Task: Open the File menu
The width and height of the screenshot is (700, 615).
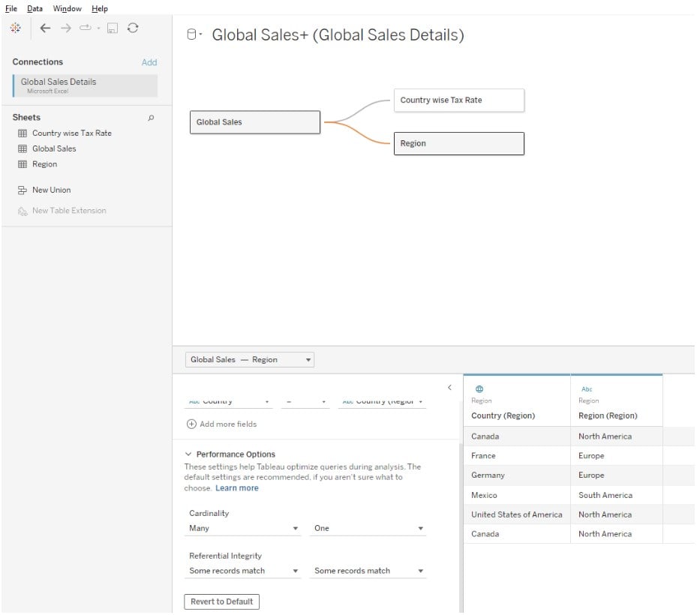Action: click(x=11, y=8)
